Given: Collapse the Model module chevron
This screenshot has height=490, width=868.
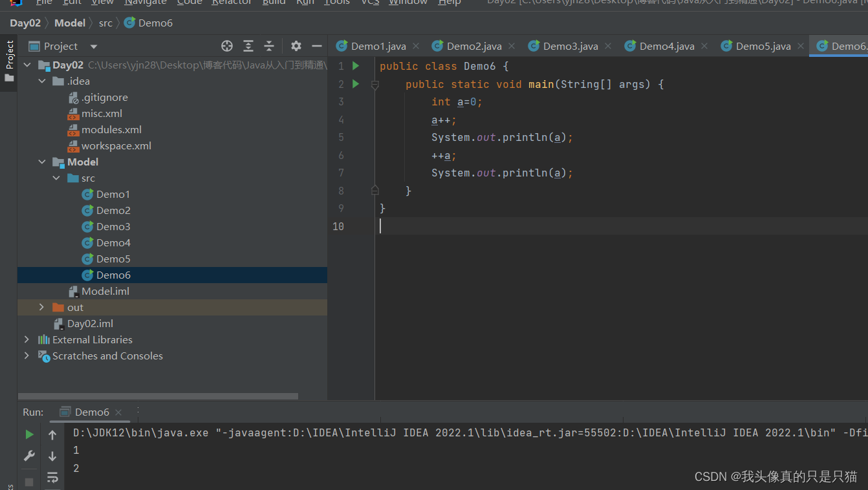Looking at the screenshot, I should [x=42, y=162].
